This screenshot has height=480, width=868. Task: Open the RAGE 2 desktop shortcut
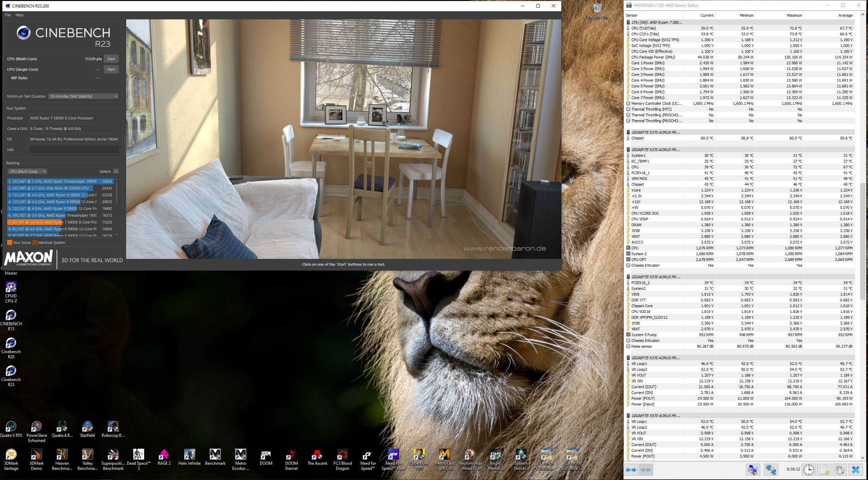[164, 457]
